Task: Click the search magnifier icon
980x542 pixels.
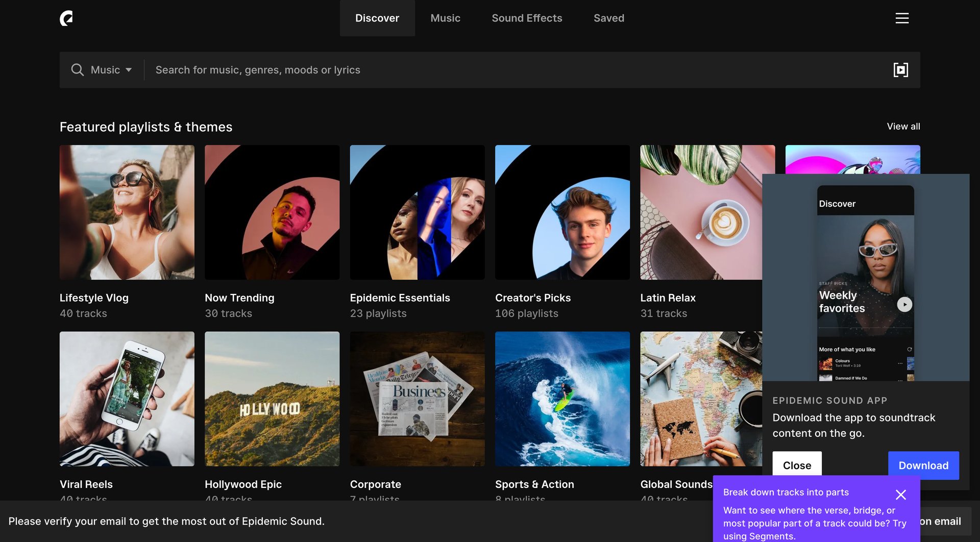Action: pos(77,70)
